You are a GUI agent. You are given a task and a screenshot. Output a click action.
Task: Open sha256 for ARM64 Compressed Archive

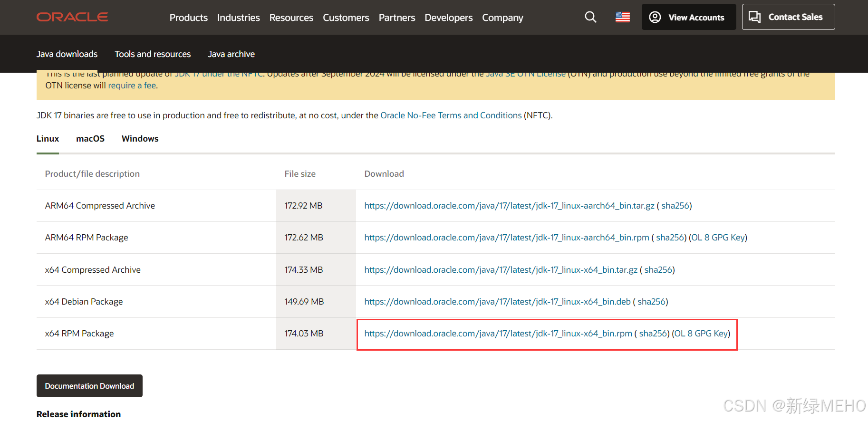pos(675,206)
